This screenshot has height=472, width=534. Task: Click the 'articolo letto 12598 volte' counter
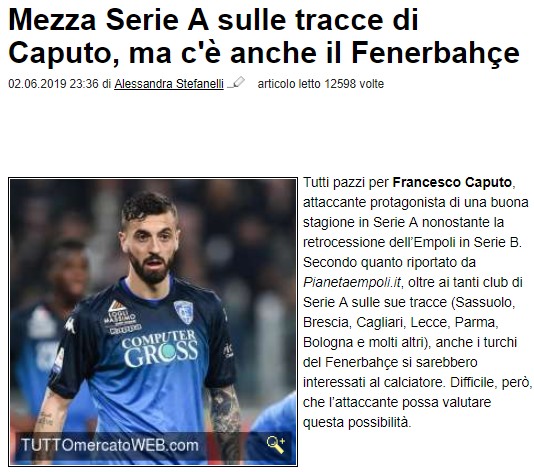pyautogui.click(x=321, y=83)
